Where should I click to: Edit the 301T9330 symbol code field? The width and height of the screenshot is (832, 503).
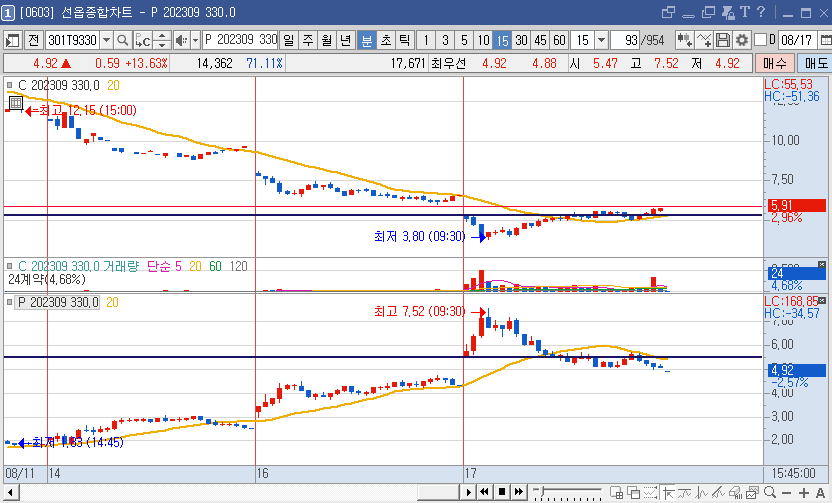coord(73,40)
